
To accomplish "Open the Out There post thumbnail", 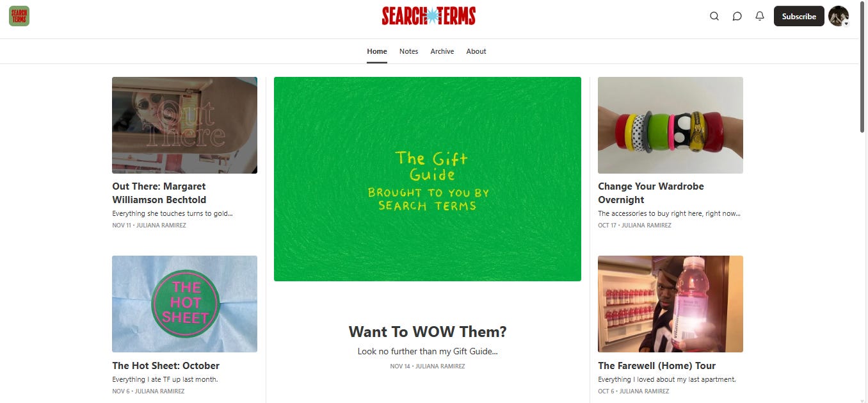I will pyautogui.click(x=184, y=125).
